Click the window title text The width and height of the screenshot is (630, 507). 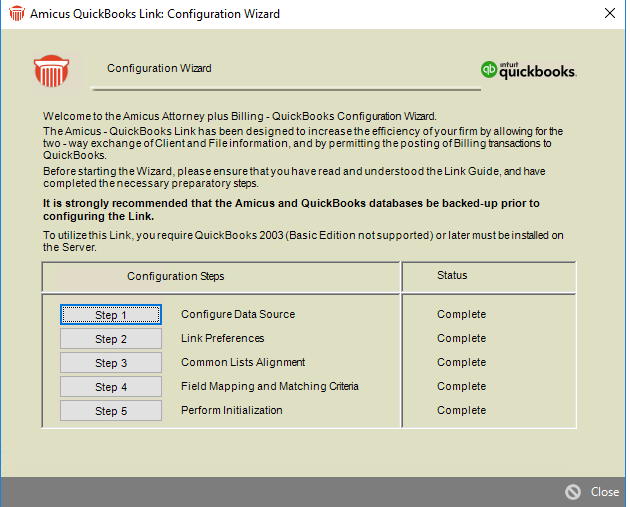[155, 14]
